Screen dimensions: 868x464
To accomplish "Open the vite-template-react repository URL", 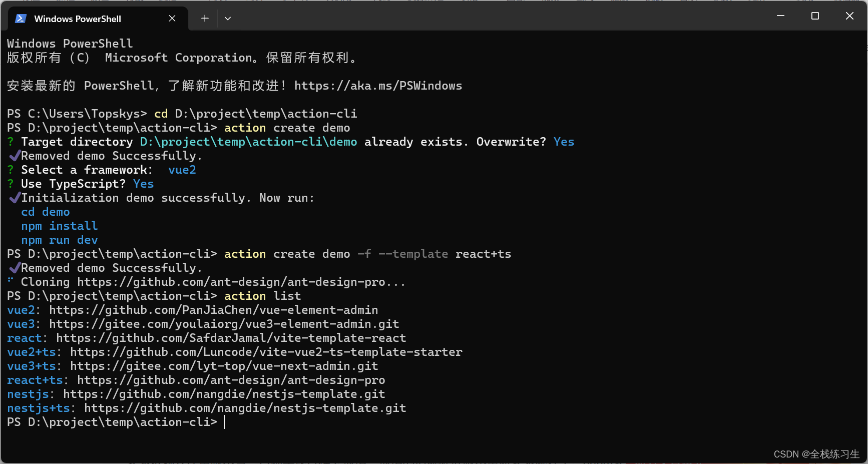I will tap(231, 338).
